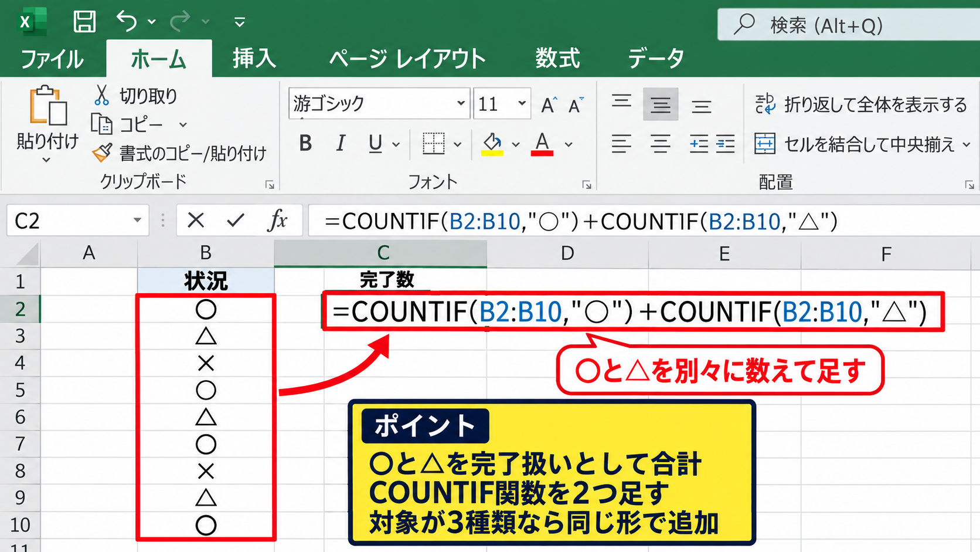Click the fx insert function icon
The height and width of the screenshot is (552, 980).
pyautogui.click(x=278, y=221)
